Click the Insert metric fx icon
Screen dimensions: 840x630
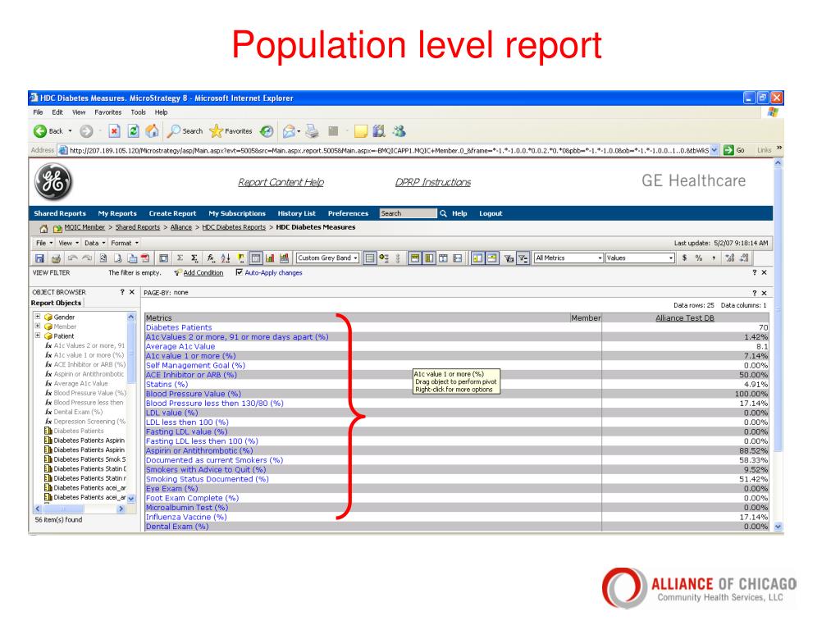coord(211,258)
